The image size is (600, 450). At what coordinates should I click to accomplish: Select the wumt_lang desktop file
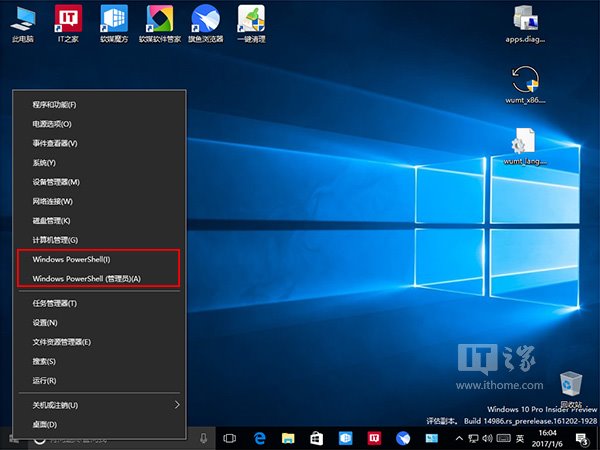(x=525, y=146)
